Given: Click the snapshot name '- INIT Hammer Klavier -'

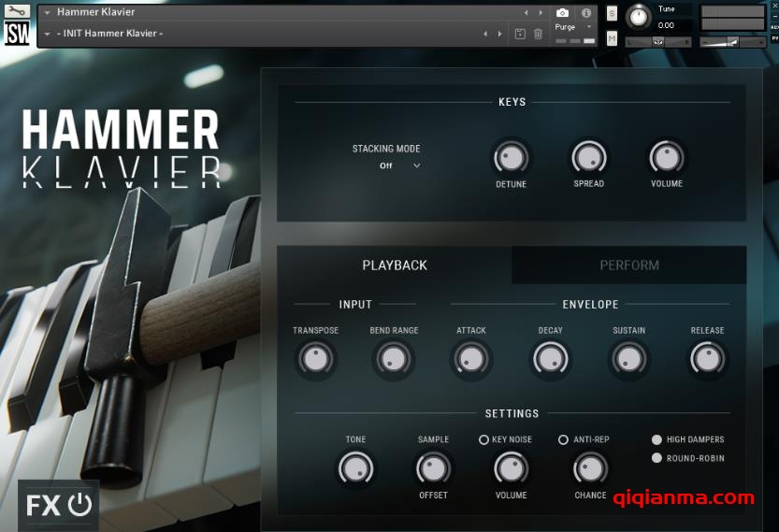Looking at the screenshot, I should tap(109, 34).
